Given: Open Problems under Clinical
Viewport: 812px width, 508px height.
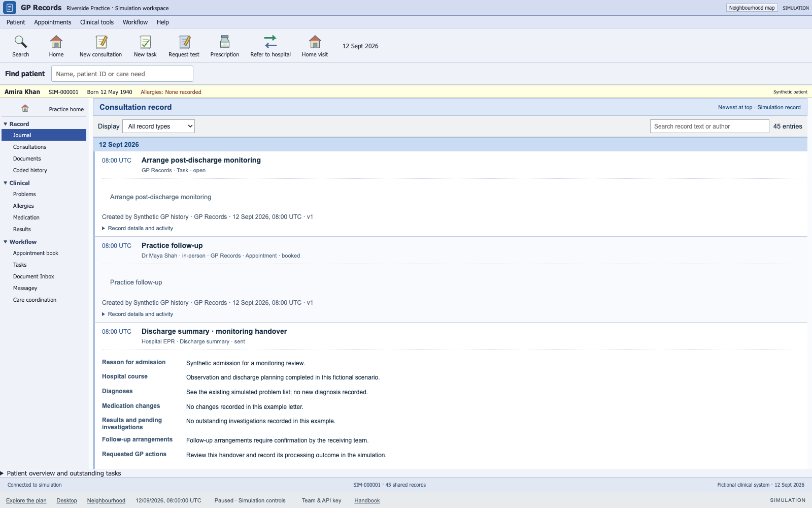Looking at the screenshot, I should [44, 194].
